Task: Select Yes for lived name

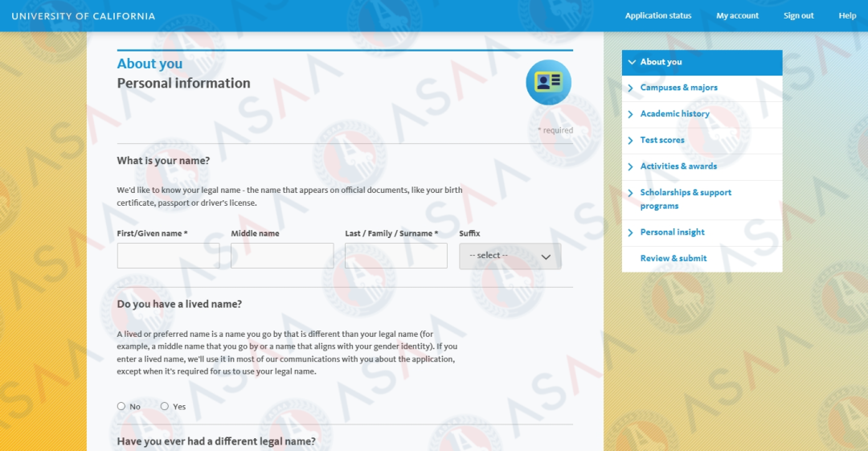Action: pos(165,406)
